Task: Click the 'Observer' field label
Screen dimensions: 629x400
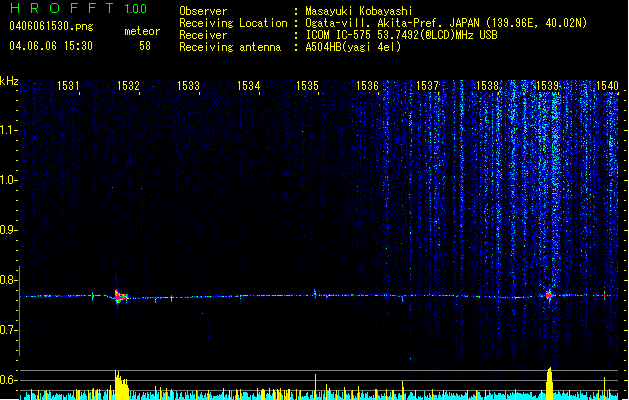Action: pyautogui.click(x=203, y=11)
